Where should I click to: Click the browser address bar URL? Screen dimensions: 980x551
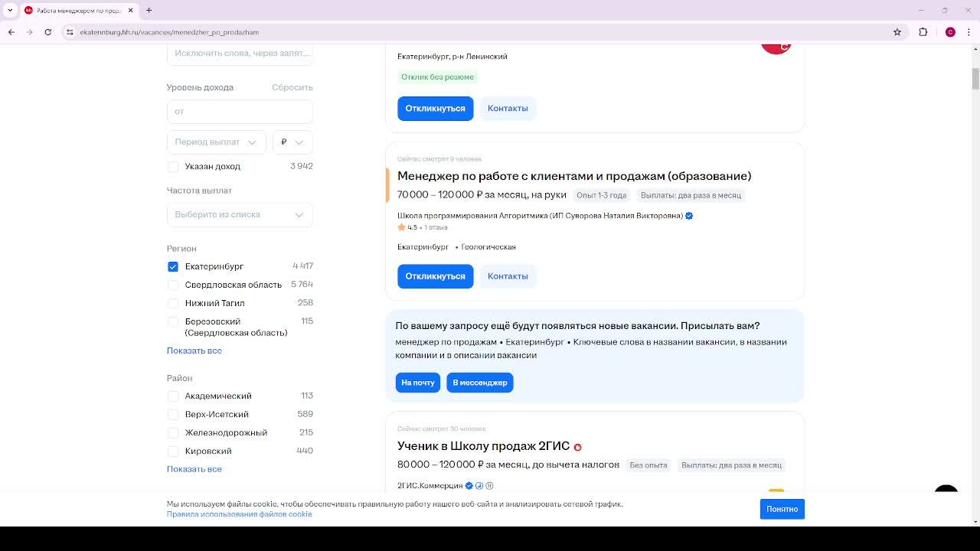coord(169,32)
